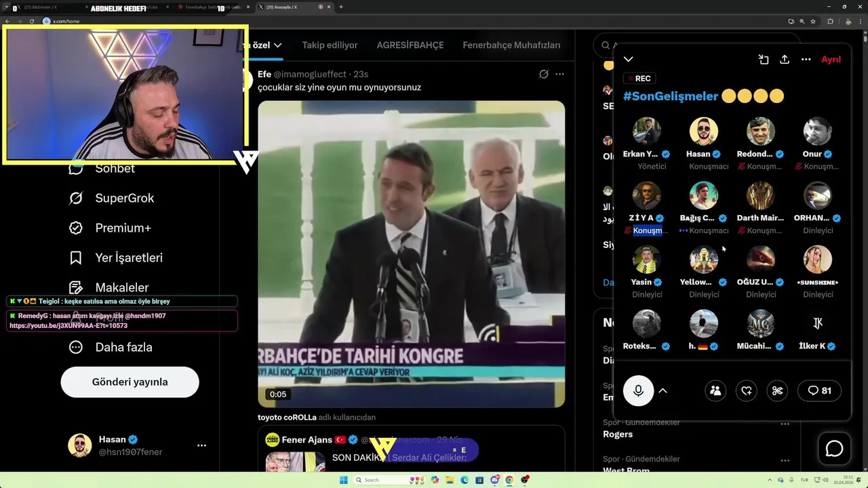This screenshot has width=868, height=488.
Task: Switch to AGRESİFBAHÇE timeline tab
Action: click(x=410, y=45)
